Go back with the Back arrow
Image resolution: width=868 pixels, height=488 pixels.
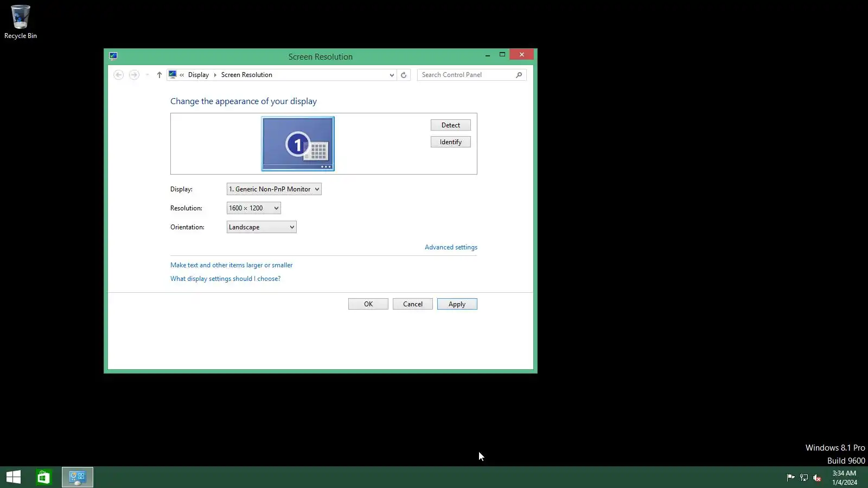[x=118, y=75]
